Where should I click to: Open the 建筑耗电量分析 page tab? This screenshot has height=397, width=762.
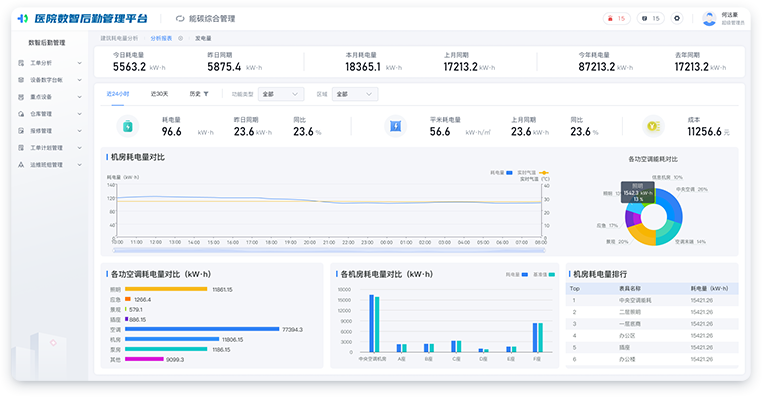[x=119, y=38]
